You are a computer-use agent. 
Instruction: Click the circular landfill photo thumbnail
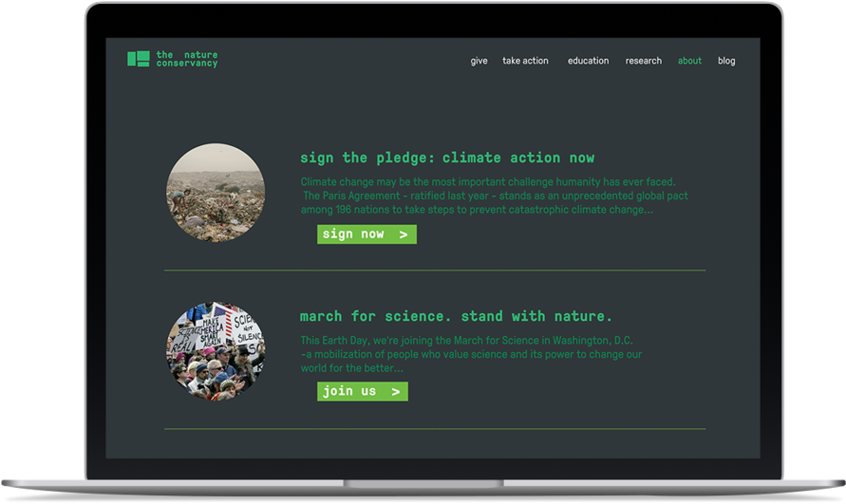216,193
